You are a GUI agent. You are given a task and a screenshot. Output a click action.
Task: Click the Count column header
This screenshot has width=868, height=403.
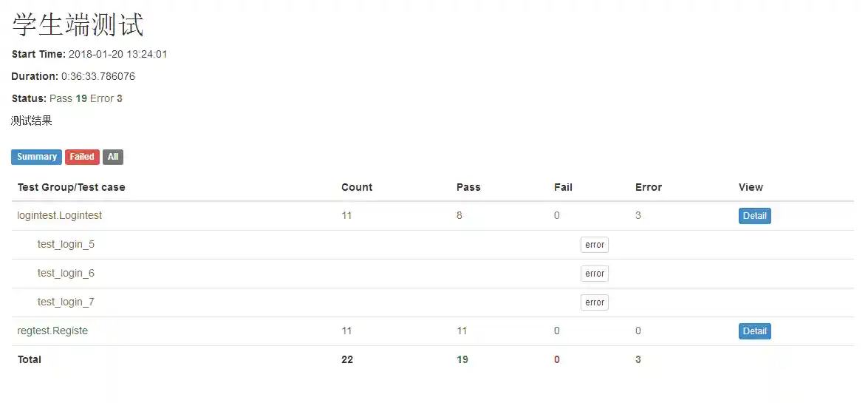click(357, 188)
